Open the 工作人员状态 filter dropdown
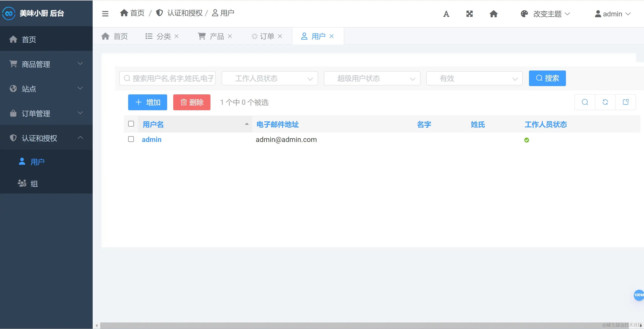The width and height of the screenshot is (644, 329). coord(270,79)
